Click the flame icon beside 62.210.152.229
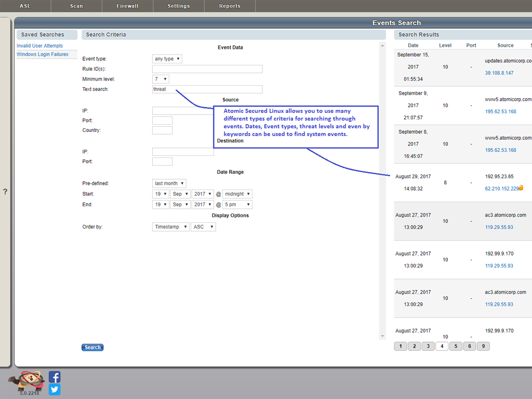 (521, 188)
